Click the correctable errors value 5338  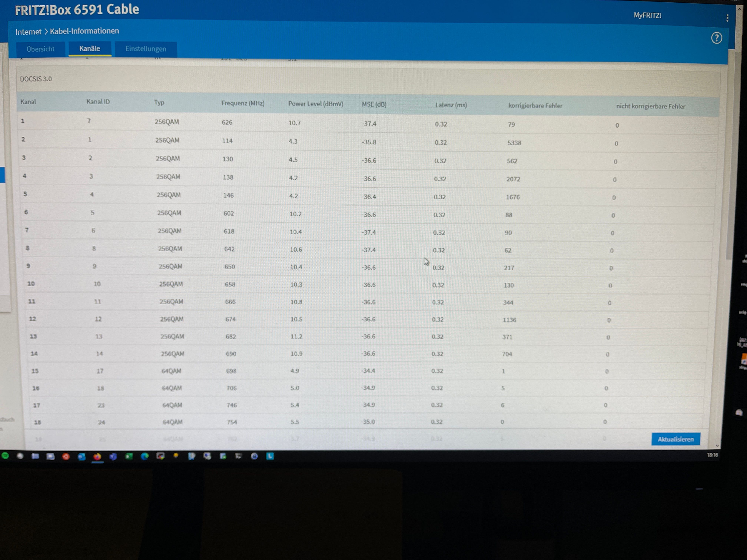[514, 143]
